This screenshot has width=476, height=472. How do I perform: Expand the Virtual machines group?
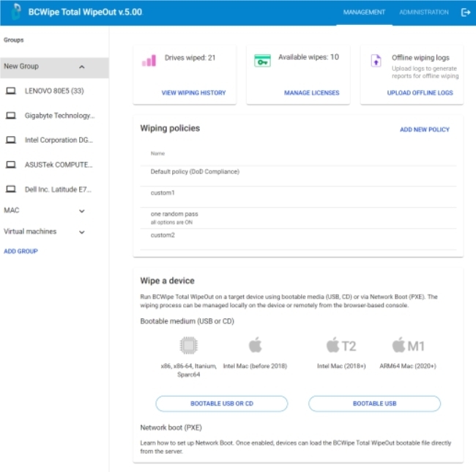(x=81, y=232)
